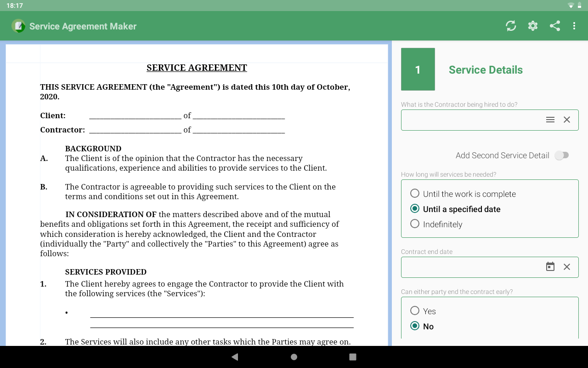Screen dimensions: 588x368
Task: Tap the Service Details section heading
Action: pos(486,70)
